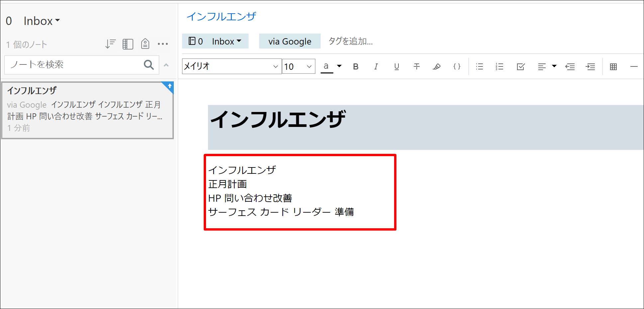The height and width of the screenshot is (309, 644).
Task: Select the インフルエンザ note in the list
Action: (x=87, y=110)
